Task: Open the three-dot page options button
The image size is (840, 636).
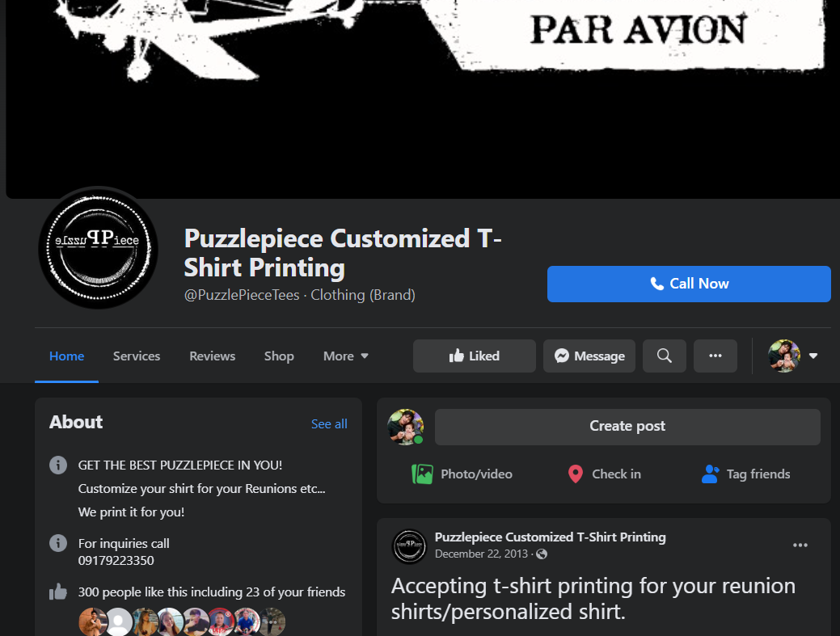Action: [x=715, y=356]
